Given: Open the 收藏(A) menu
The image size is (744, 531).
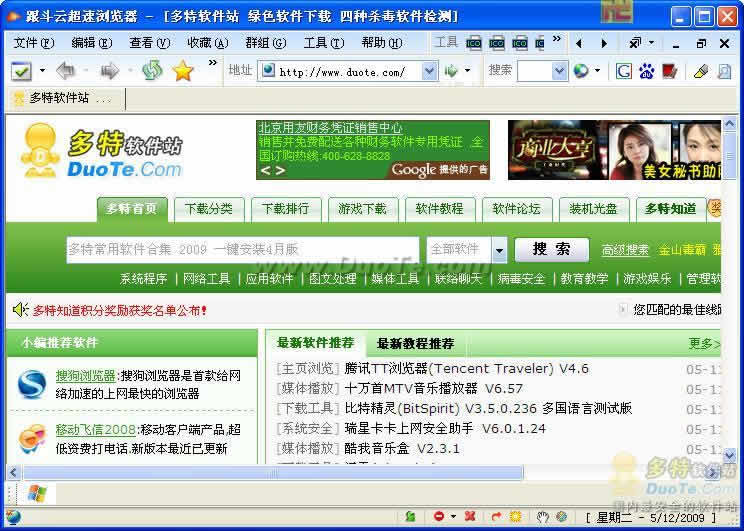Looking at the screenshot, I should pyautogui.click(x=207, y=43).
